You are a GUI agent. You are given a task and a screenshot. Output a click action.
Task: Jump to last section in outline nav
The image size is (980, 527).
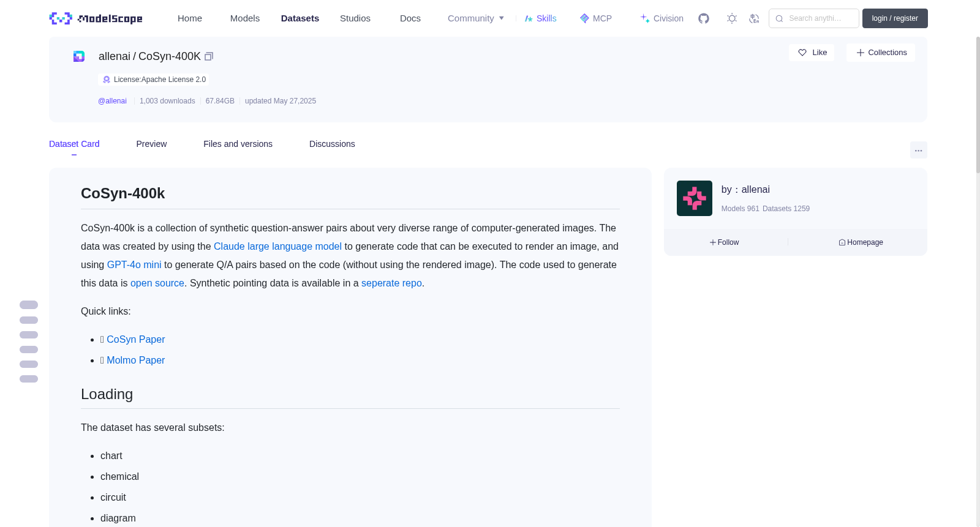pyautogui.click(x=29, y=379)
